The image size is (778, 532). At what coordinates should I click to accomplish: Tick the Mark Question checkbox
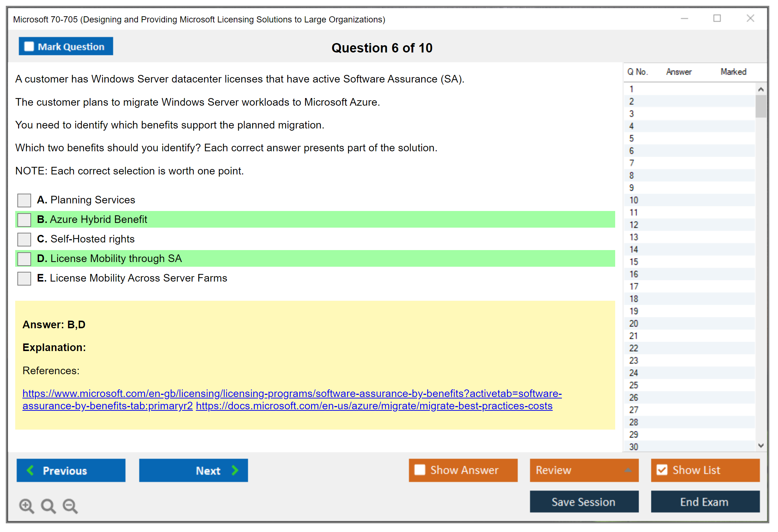pyautogui.click(x=29, y=47)
